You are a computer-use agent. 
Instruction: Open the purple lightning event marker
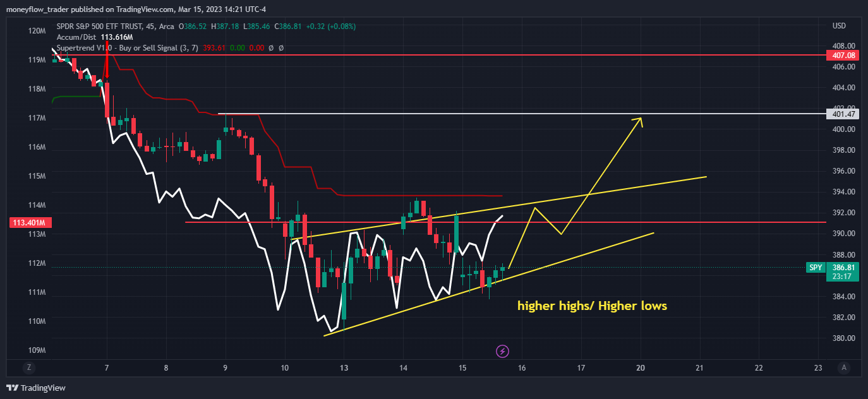pos(503,351)
